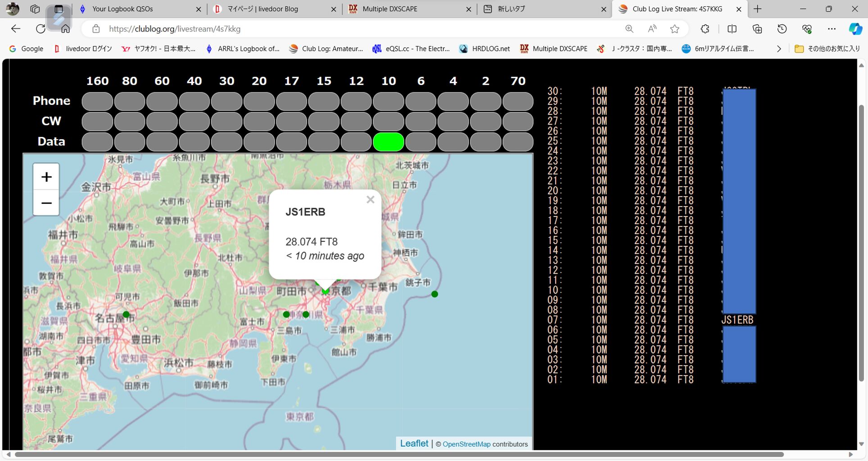
Task: Switch to livedoor Blog tab
Action: click(275, 9)
